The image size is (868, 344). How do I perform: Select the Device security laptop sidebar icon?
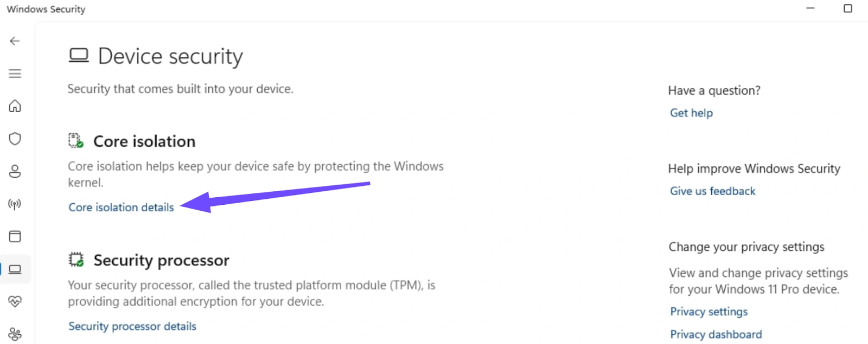(15, 269)
